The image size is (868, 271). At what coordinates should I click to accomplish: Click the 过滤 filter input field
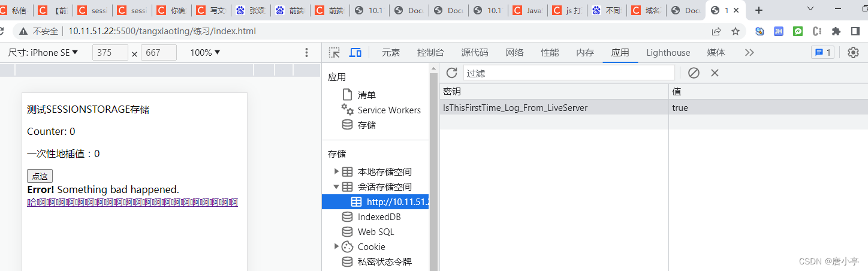(x=569, y=73)
